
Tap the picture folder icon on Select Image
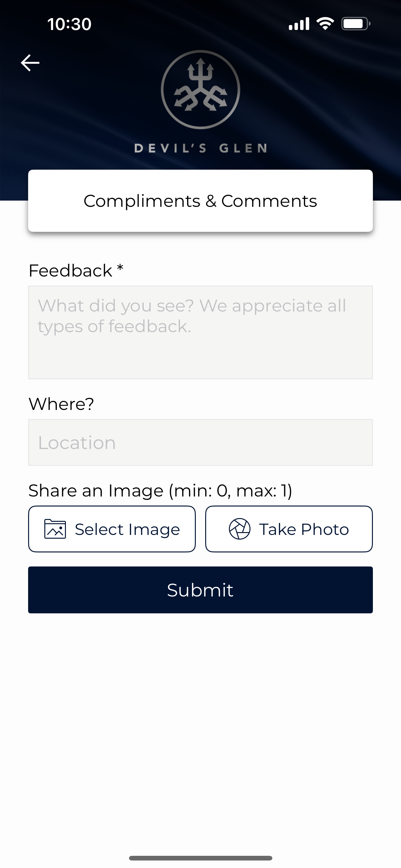coord(55,529)
